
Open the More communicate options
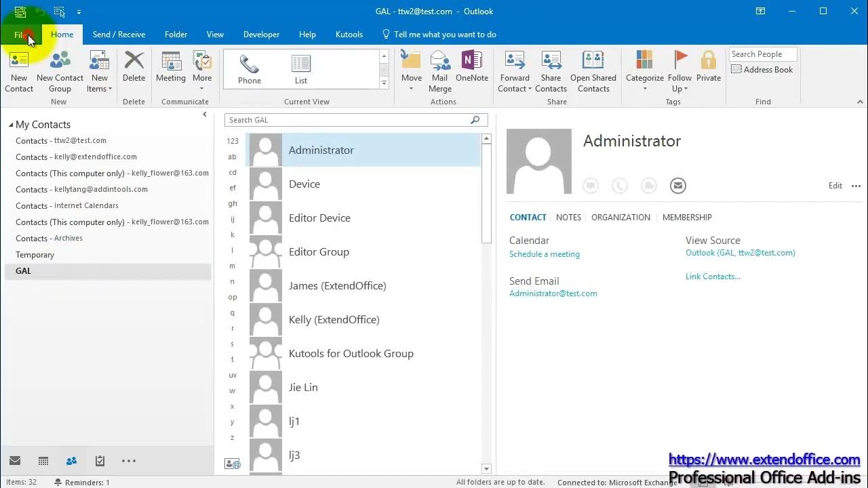202,72
